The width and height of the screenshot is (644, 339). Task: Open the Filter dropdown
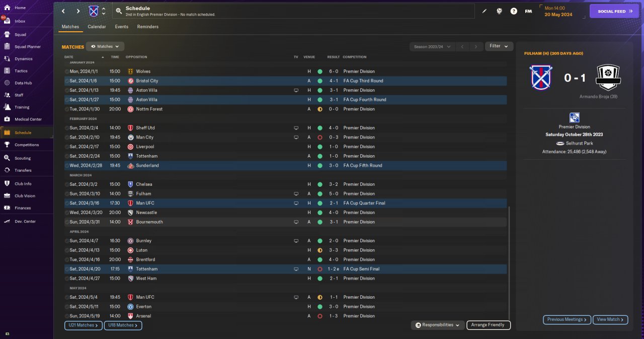coord(499,46)
